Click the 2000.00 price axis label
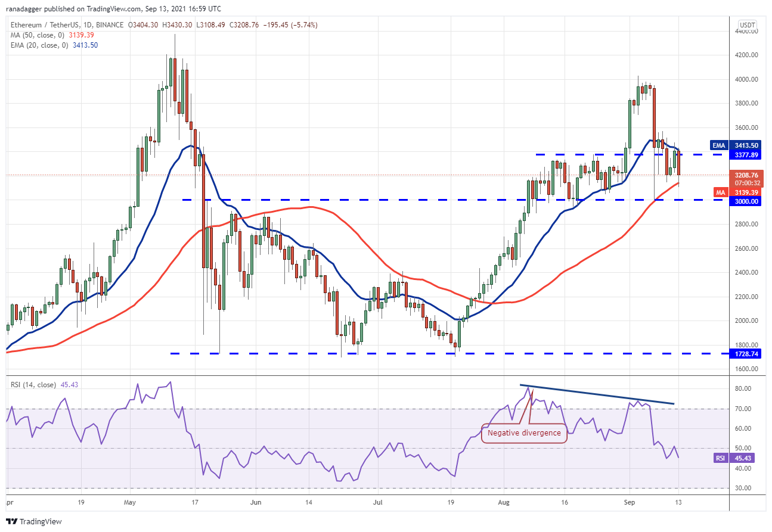This screenshot has height=532, width=772. click(x=746, y=321)
